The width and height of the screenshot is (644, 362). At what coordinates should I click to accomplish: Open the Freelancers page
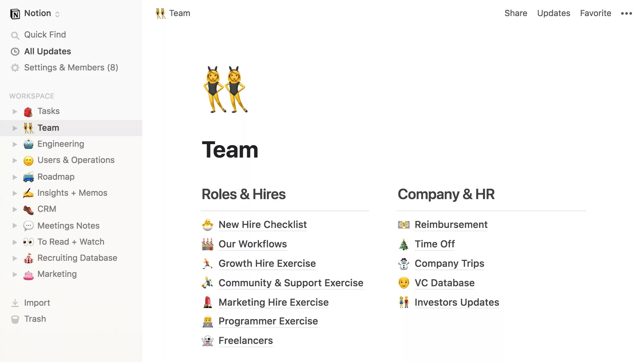pos(246,340)
